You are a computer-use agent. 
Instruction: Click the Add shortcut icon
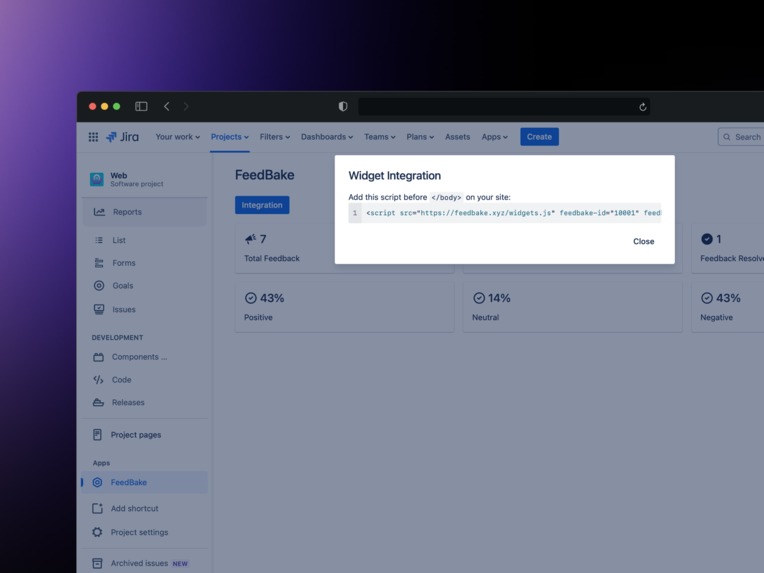pyautogui.click(x=97, y=508)
